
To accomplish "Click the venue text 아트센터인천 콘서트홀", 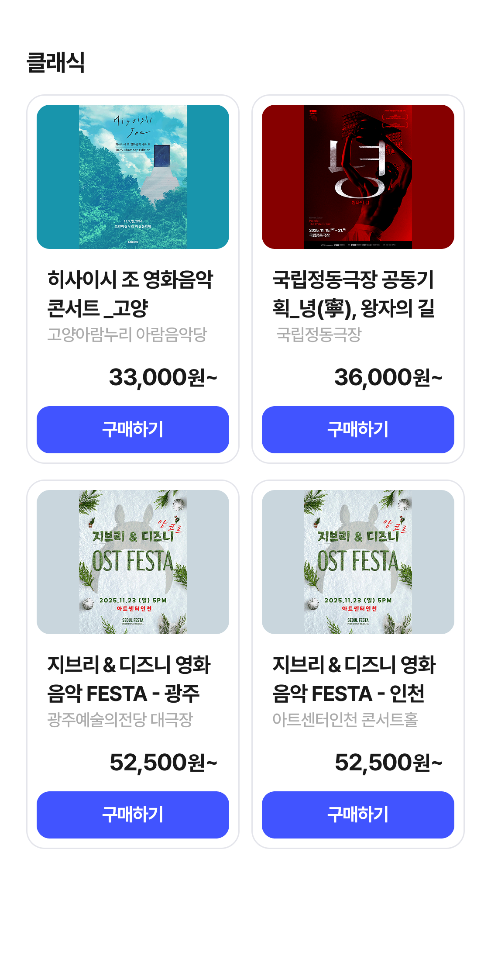I will click(345, 720).
